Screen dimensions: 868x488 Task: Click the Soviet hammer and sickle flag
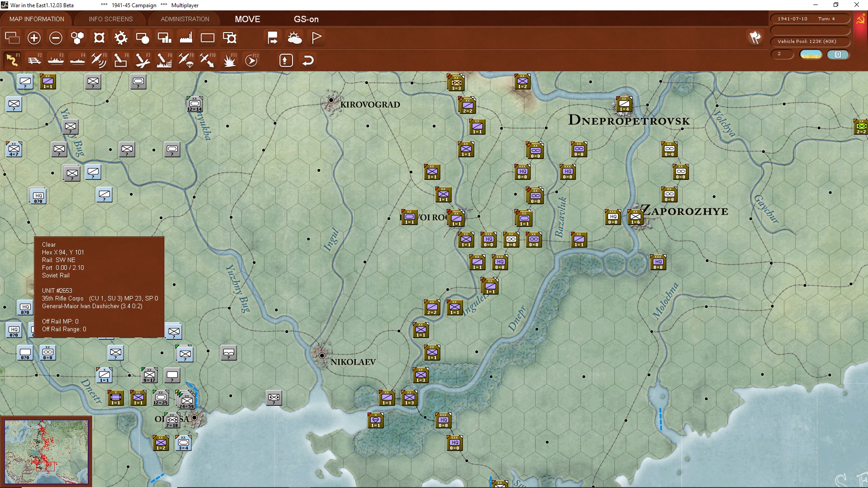[860, 19]
